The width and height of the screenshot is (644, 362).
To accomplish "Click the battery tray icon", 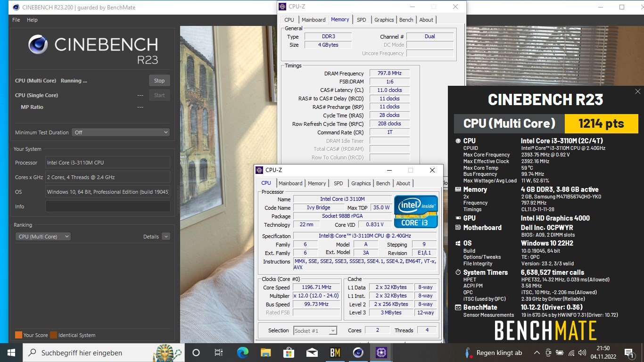I will tap(560, 353).
